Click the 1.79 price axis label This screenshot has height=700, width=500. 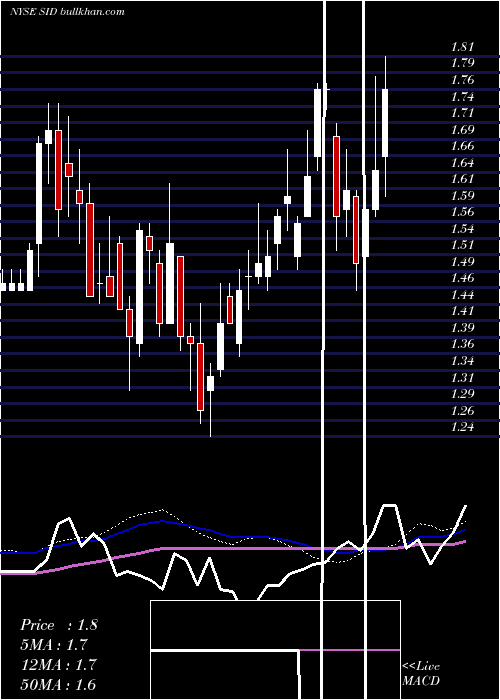462,63
